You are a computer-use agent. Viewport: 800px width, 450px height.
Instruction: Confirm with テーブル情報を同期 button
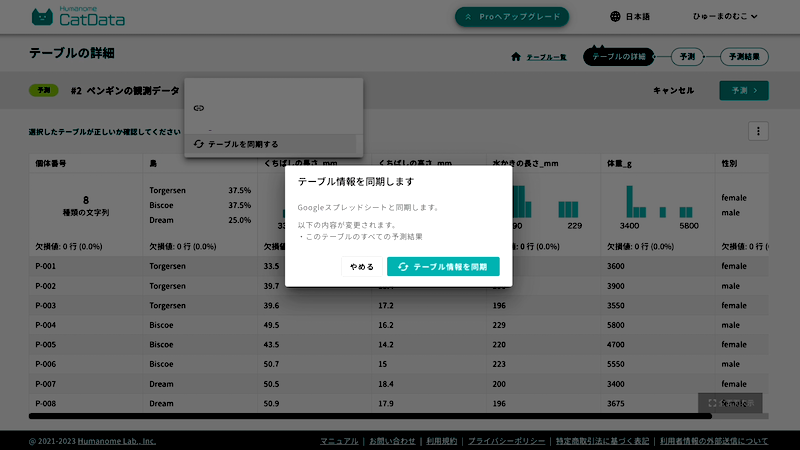(x=443, y=267)
